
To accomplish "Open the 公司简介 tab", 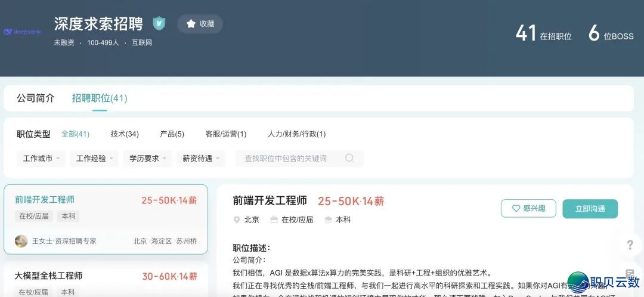I will (x=35, y=98).
